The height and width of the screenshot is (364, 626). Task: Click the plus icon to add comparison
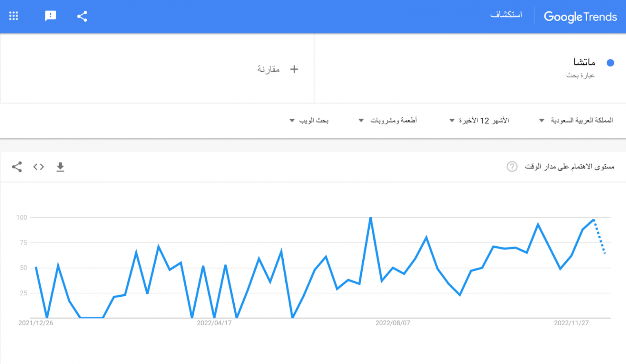click(294, 69)
